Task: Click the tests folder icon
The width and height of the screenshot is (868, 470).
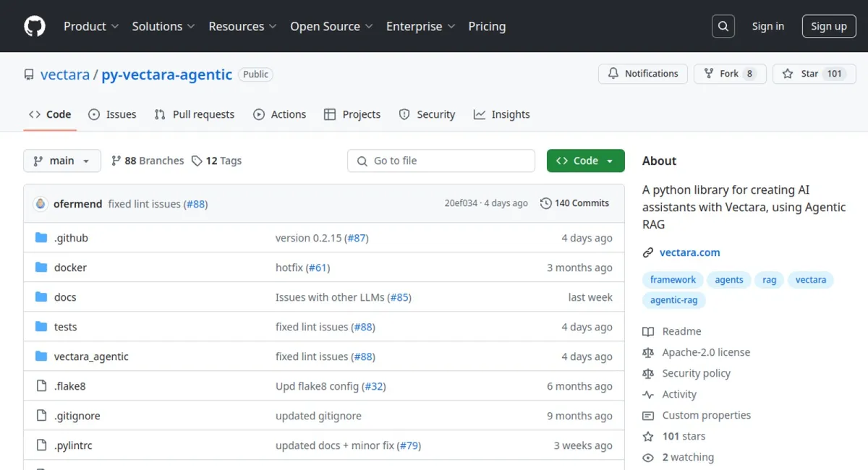Action: coord(41,327)
